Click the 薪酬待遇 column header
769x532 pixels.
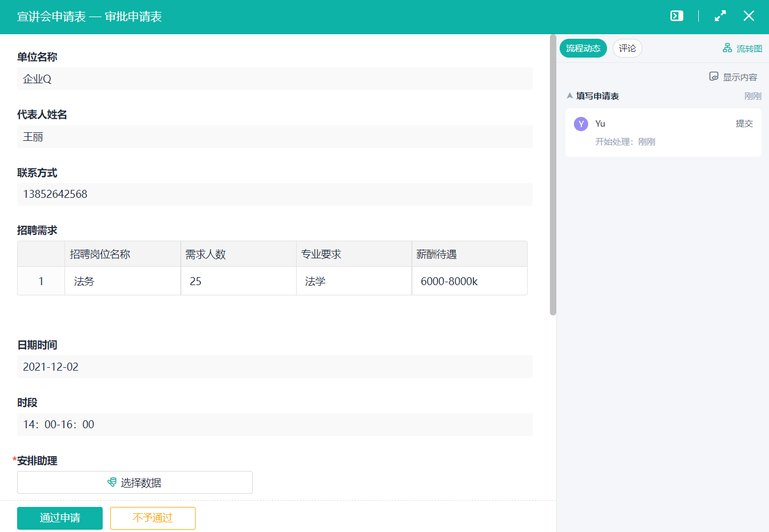click(469, 254)
